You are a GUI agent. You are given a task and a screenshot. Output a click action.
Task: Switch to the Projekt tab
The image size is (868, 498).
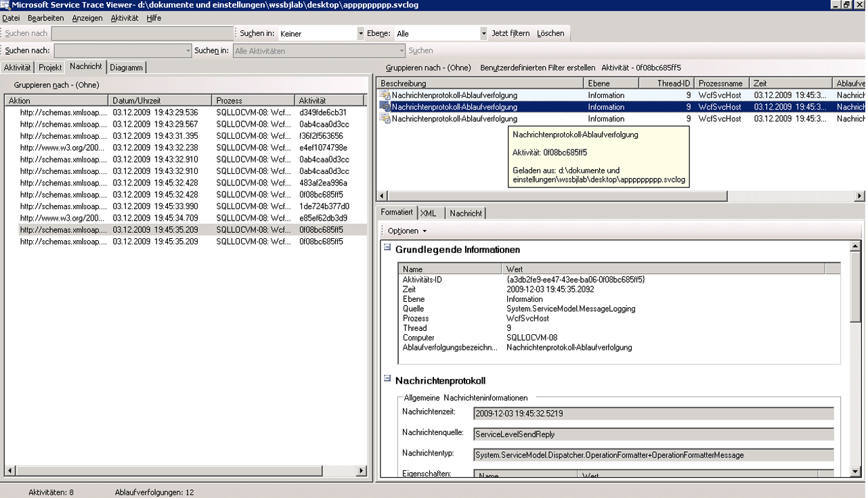coord(50,68)
